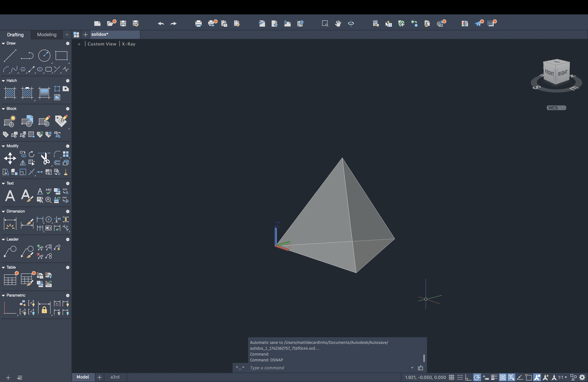Viewport: 588px width, 382px height.
Task: Click the Hatch pattern tool
Action: 10,93
